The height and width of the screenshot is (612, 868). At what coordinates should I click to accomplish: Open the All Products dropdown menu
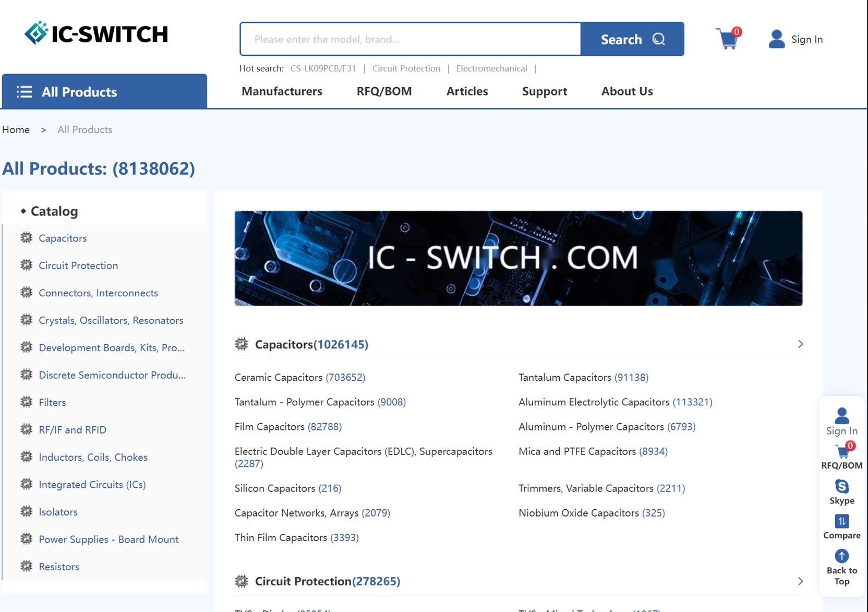tap(104, 92)
